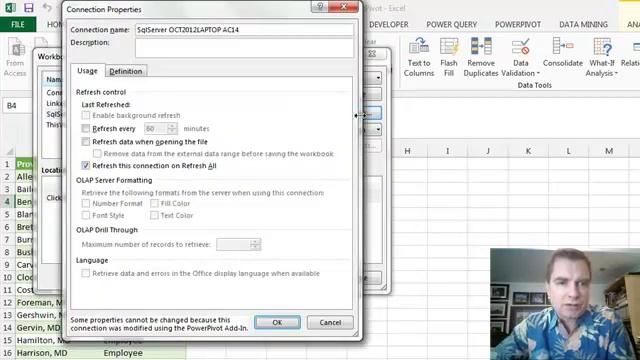This screenshot has height=360, width=640.
Task: Select column K header
Action: [528, 151]
